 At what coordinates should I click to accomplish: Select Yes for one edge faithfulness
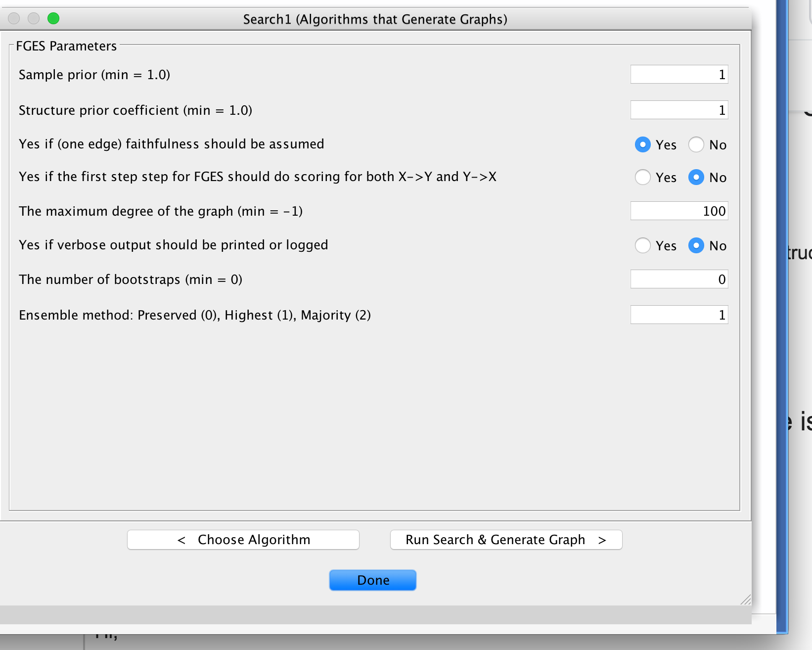642,144
